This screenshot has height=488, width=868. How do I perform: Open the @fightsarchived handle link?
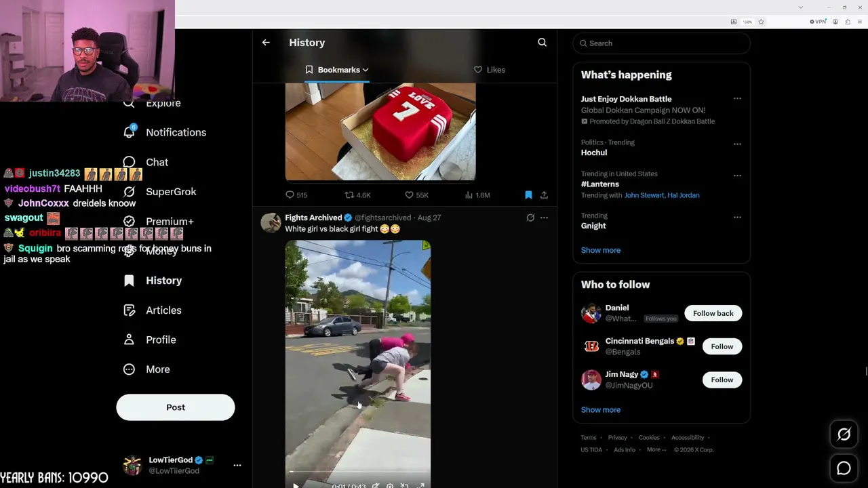(383, 218)
